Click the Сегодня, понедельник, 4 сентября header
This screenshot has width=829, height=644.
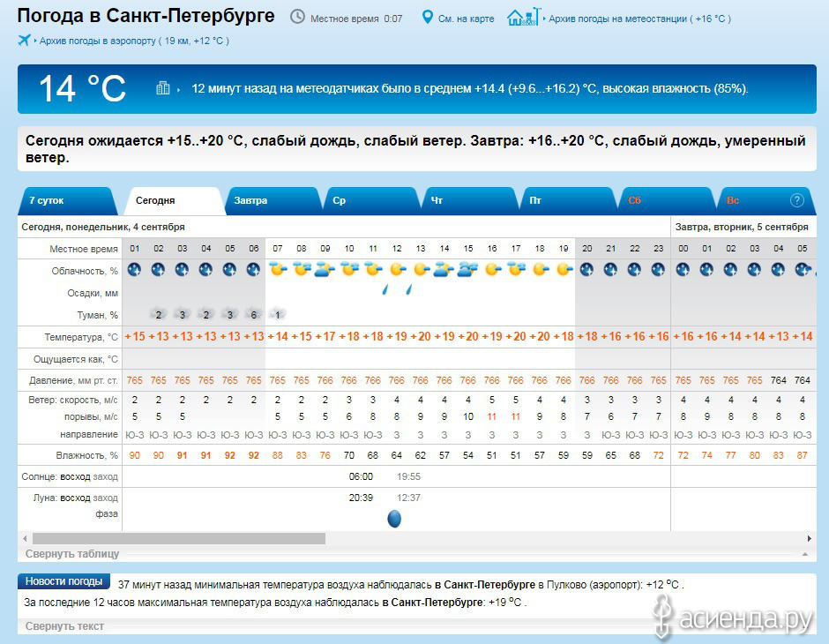pyautogui.click(x=103, y=227)
